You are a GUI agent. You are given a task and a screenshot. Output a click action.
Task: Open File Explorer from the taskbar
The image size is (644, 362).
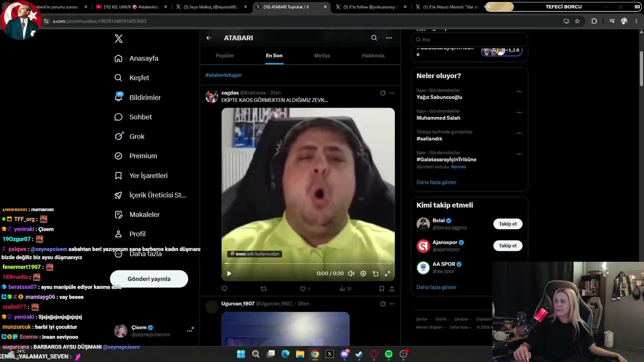click(300, 354)
